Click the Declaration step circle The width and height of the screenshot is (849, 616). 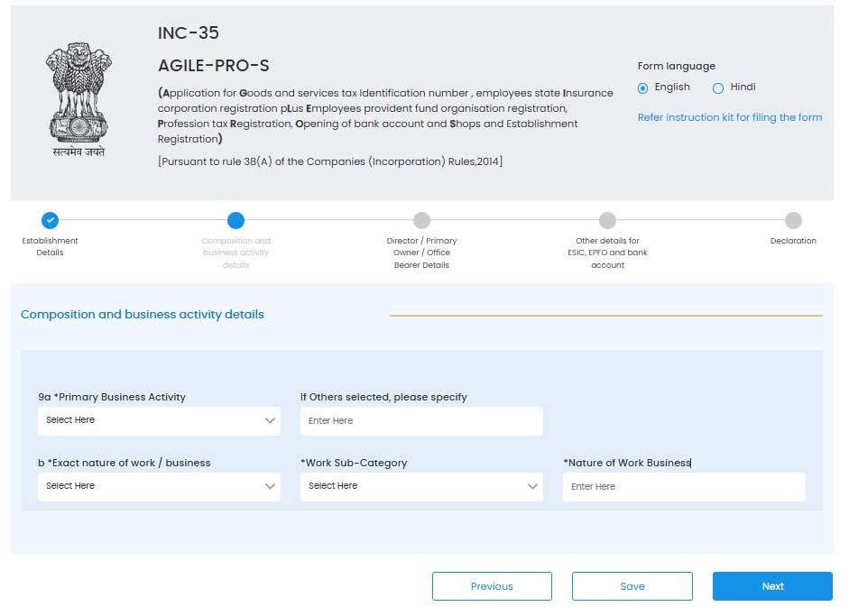click(x=793, y=220)
